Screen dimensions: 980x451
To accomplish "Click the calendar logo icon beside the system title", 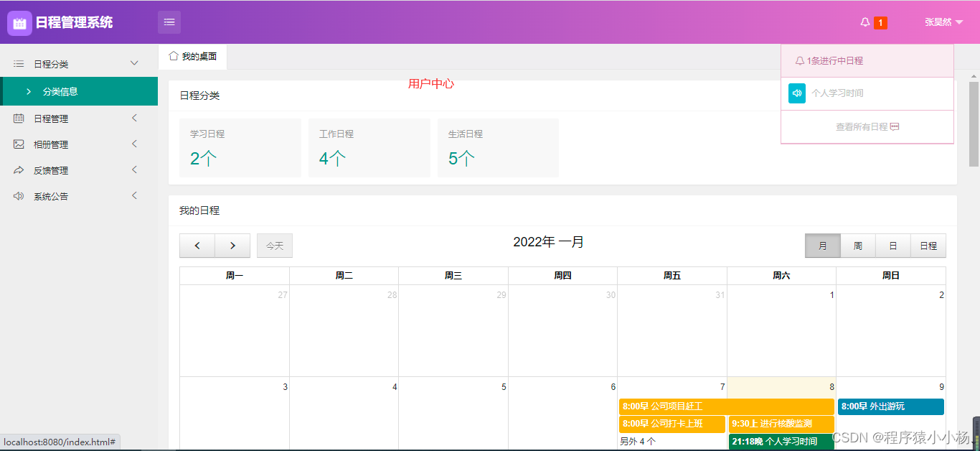I will [x=19, y=23].
